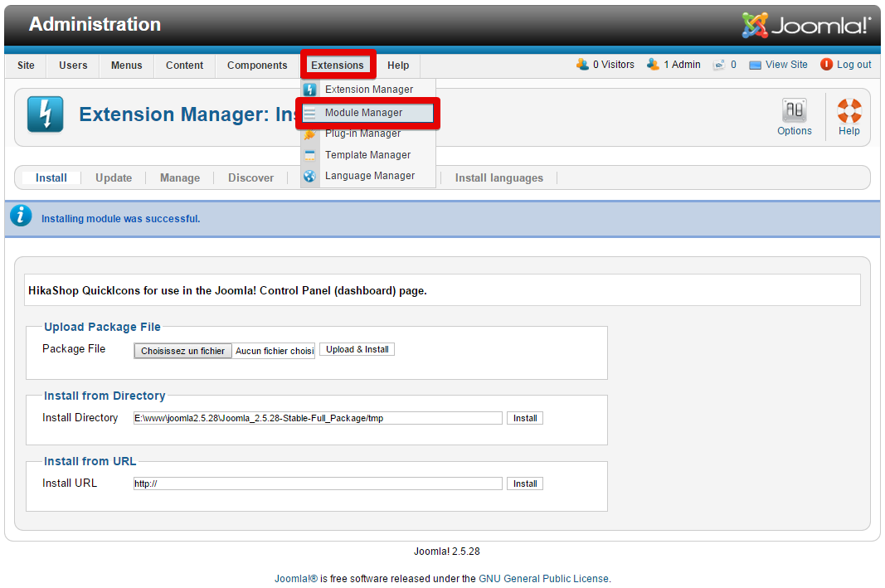Switch to the Discover tab
The image size is (885, 588).
[x=251, y=177]
